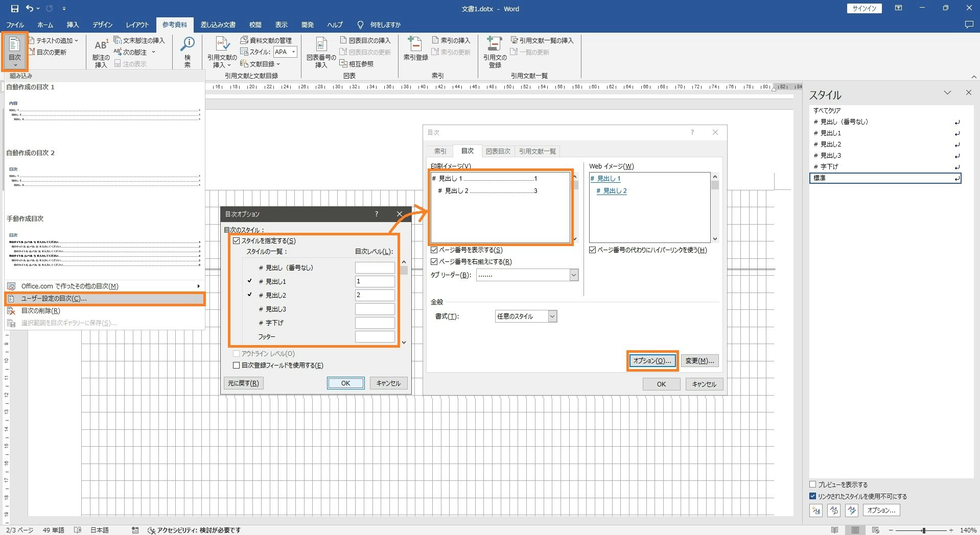Image resolution: width=980 pixels, height=535 pixels.
Task: Open スタイル pane options chevron
Action: 948,92
